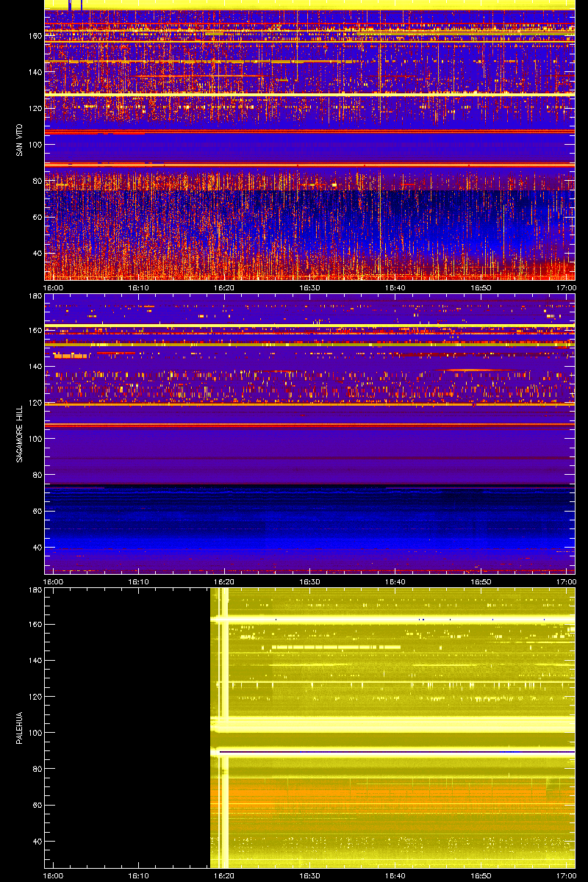Click the 80 frequency tick of Sagamore Hill
588x882 pixels.
(x=37, y=475)
